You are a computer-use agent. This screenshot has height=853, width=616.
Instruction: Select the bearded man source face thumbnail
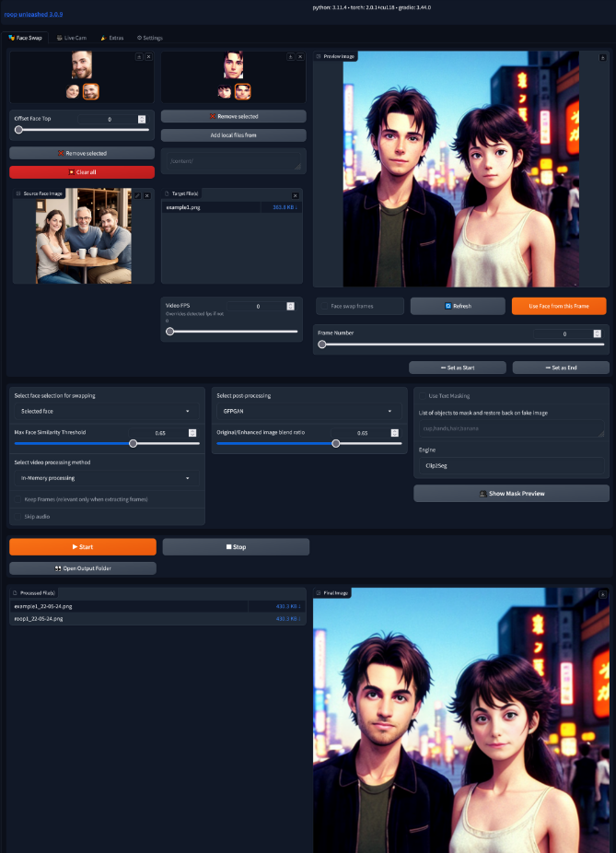91,91
